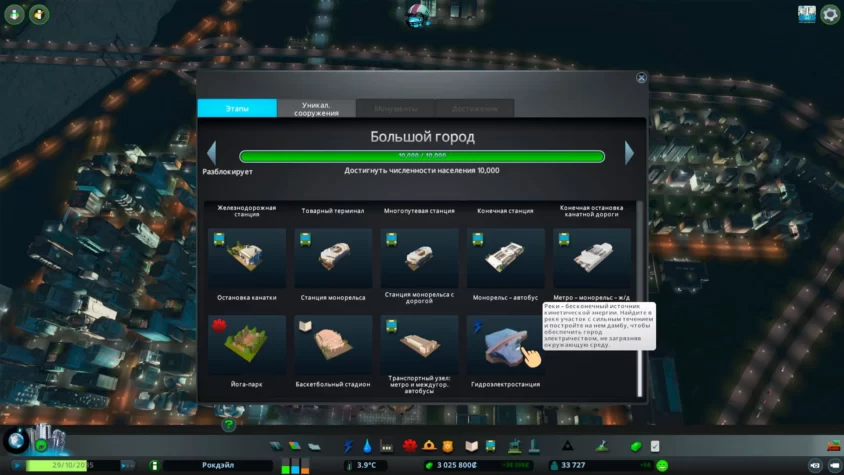Viewport: 844px width, 475px height.
Task: Open the Fire department helmet icon
Action: coord(429,445)
